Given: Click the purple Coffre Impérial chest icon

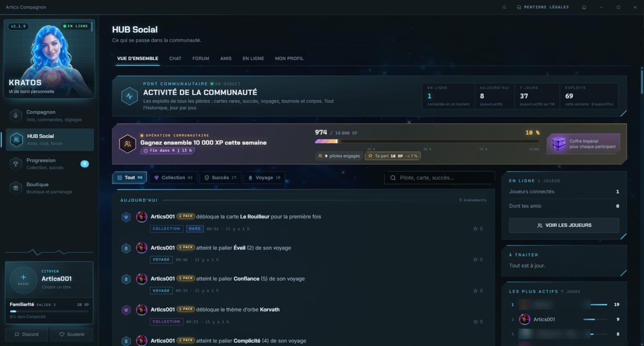Looking at the screenshot, I should [x=559, y=144].
